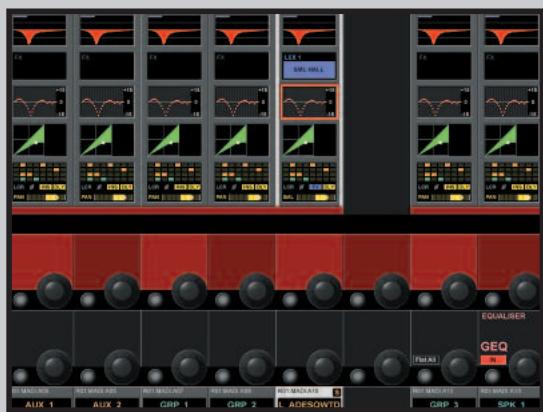
Task: Toggle the small round button above GRP 3 label
Action: click(x=425, y=376)
